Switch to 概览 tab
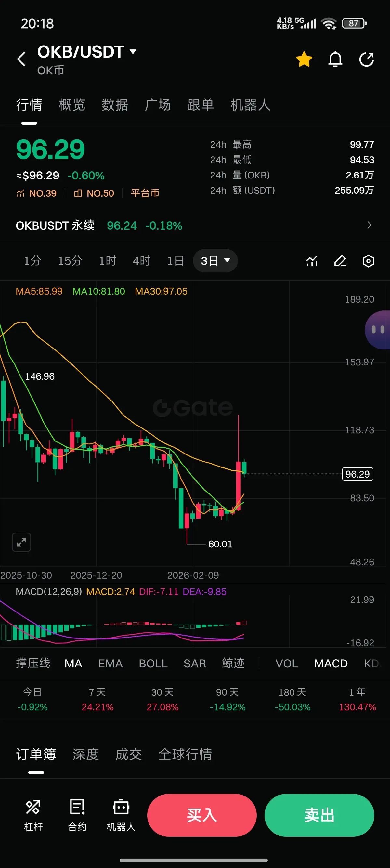This screenshot has height=868, width=390. click(x=72, y=105)
